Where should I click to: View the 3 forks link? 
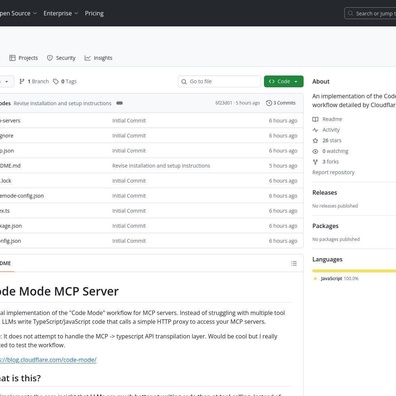[330, 162]
